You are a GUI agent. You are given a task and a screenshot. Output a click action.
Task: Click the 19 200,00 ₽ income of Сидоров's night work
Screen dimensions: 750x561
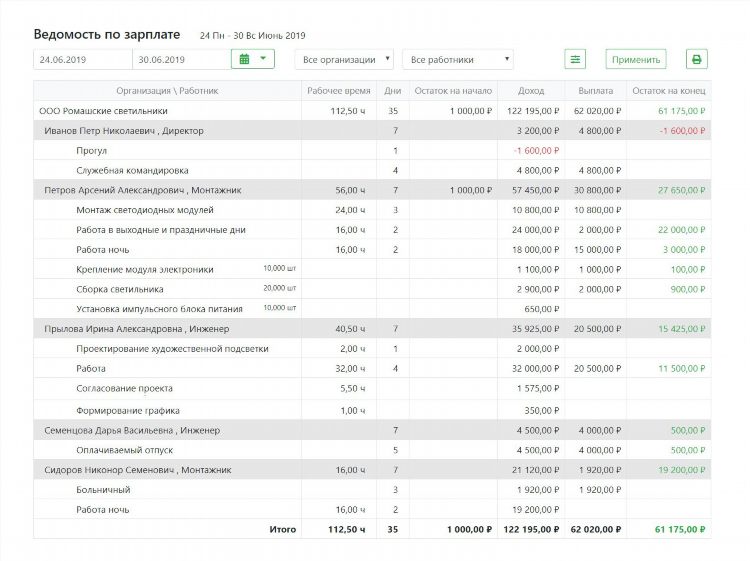(x=535, y=510)
